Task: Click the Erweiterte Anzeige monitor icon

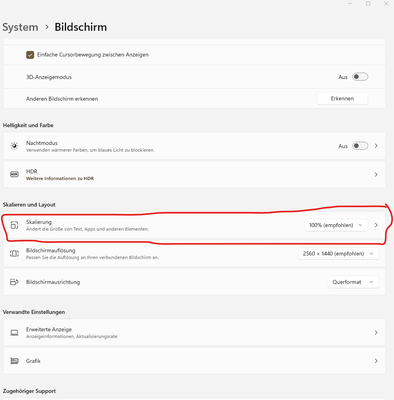Action: click(14, 333)
